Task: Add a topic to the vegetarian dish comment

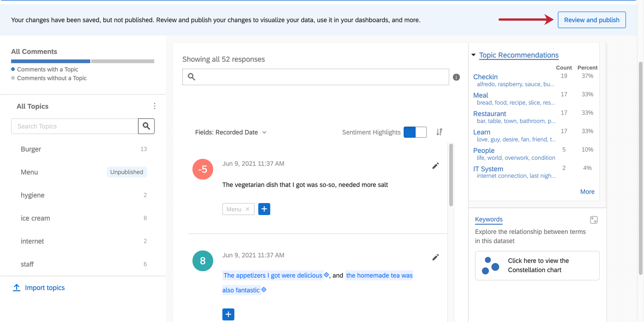Action: pos(264,209)
